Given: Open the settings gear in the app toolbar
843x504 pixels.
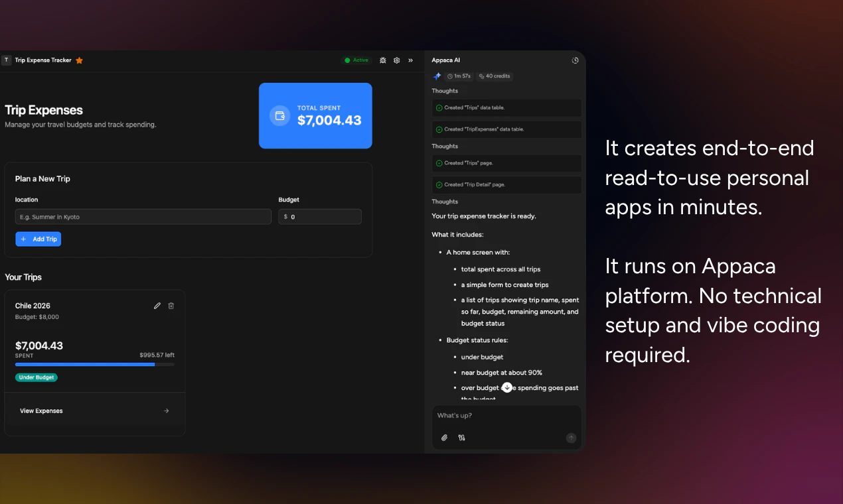Looking at the screenshot, I should 396,60.
